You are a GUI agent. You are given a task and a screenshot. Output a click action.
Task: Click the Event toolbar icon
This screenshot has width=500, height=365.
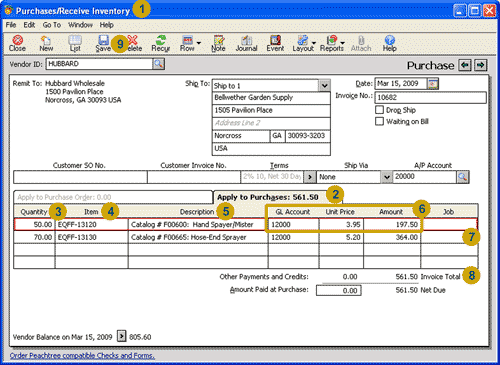pos(275,44)
